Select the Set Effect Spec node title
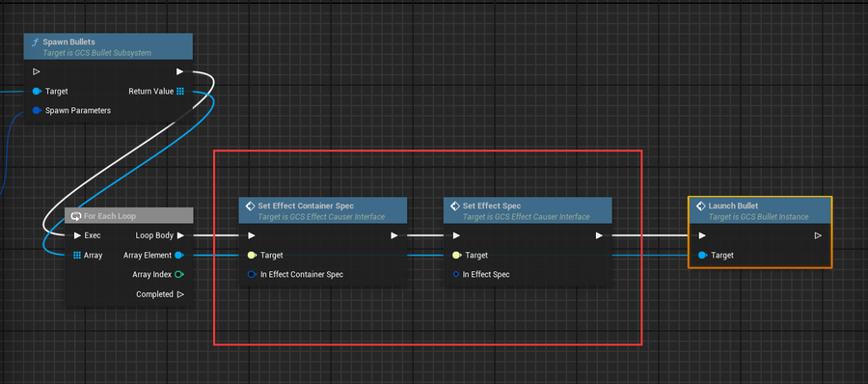 [492, 206]
